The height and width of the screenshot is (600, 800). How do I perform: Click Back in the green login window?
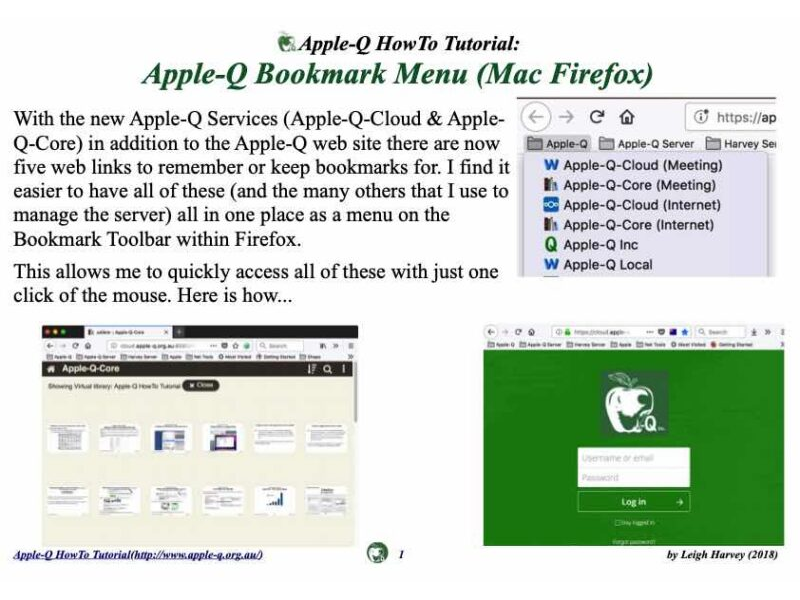491,332
